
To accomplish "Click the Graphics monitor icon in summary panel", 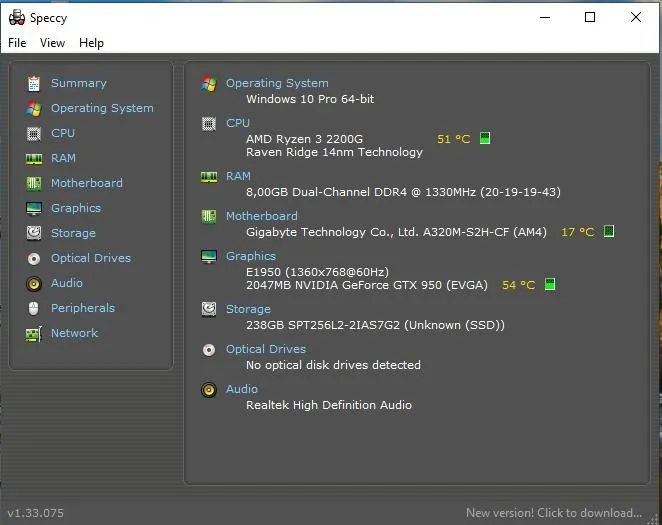I will point(209,257).
